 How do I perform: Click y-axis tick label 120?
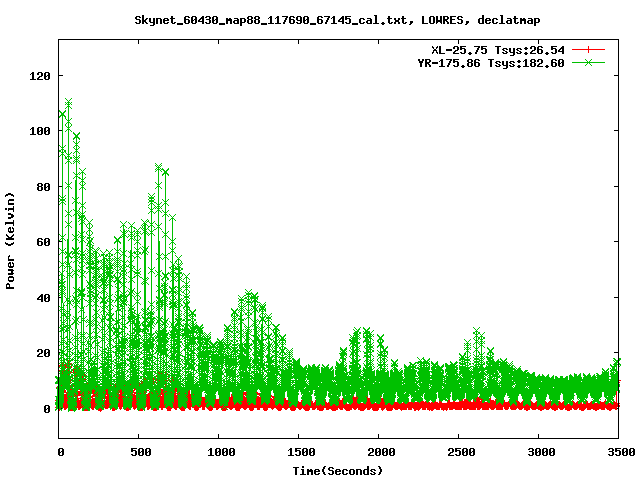pyautogui.click(x=40, y=76)
